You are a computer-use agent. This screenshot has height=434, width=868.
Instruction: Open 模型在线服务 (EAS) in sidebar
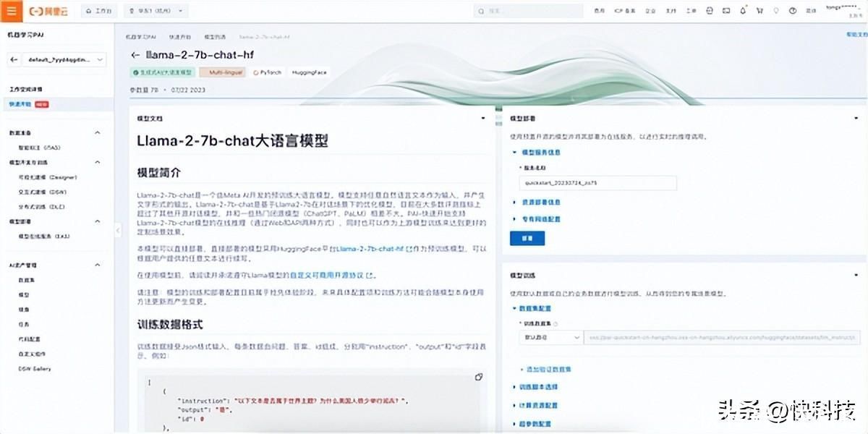point(44,236)
